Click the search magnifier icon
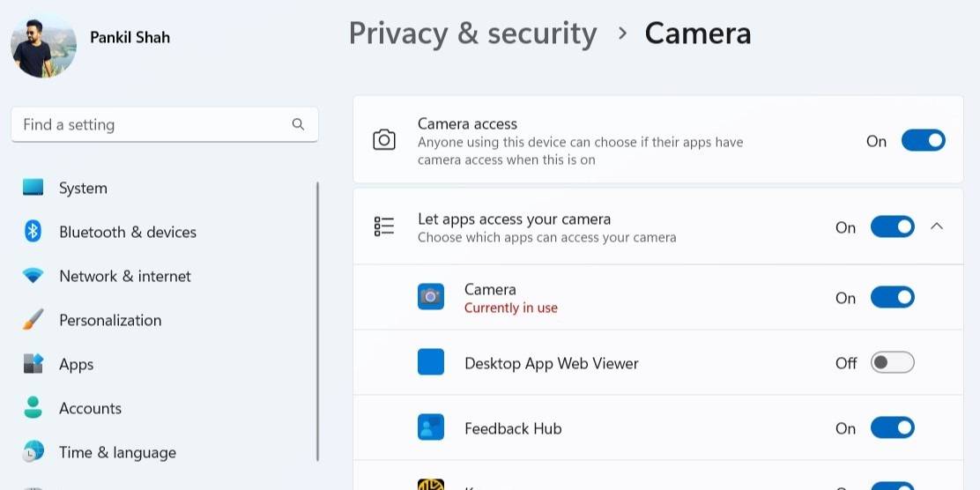 click(298, 124)
